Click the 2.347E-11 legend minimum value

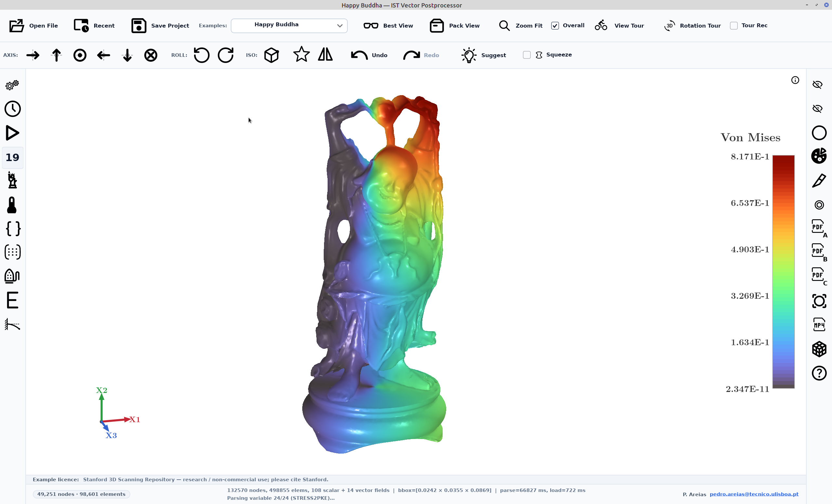click(747, 389)
